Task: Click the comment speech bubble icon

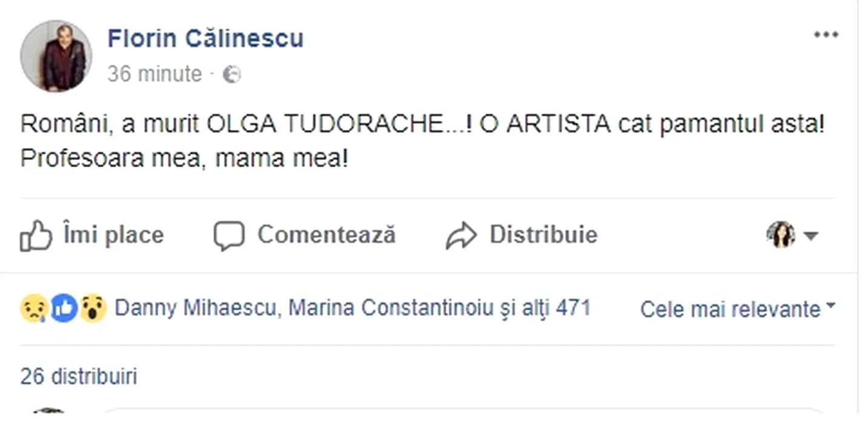Action: [x=229, y=236]
